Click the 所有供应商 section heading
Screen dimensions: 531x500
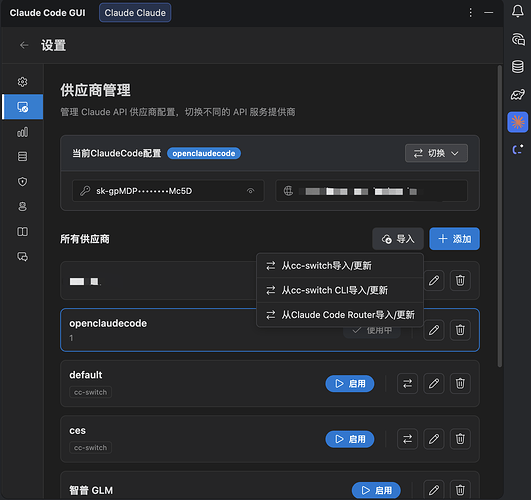click(85, 239)
